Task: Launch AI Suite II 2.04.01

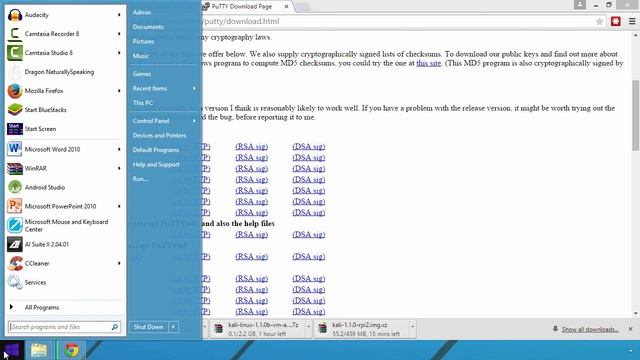Action: tap(64, 244)
